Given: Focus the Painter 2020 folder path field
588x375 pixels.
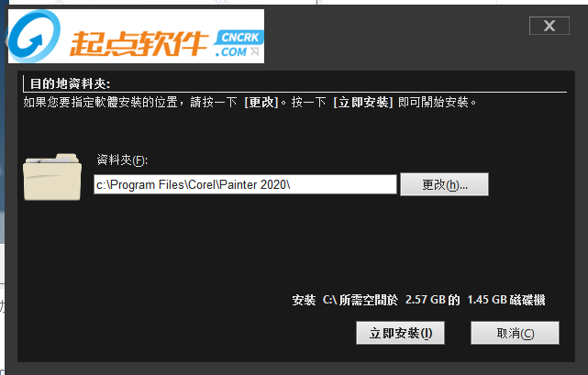Looking at the screenshot, I should click(245, 184).
